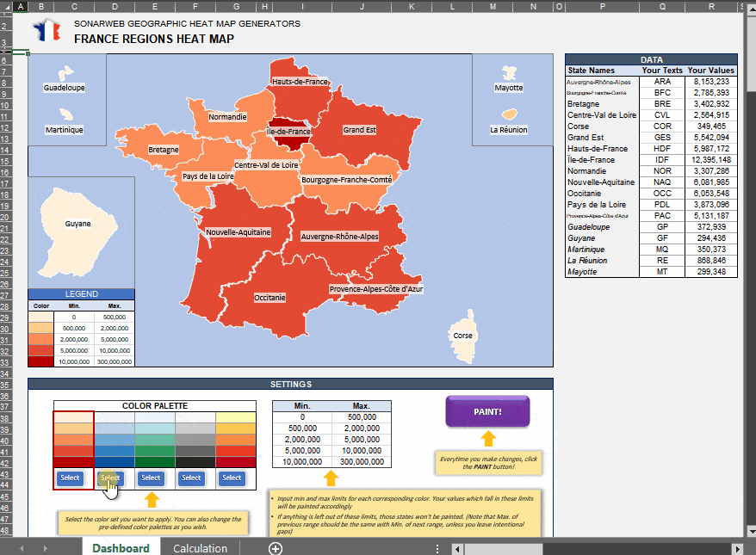Click the Mayotte island shape
This screenshot has height=555, width=756.
(x=509, y=72)
